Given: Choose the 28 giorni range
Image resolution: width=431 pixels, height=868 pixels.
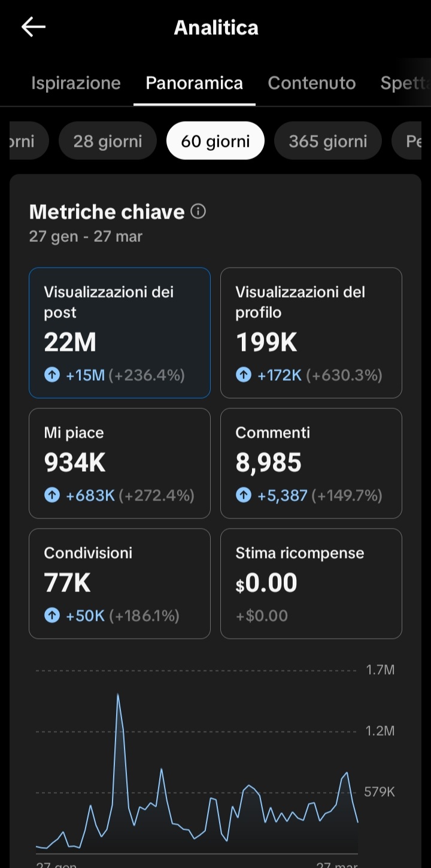Looking at the screenshot, I should pyautogui.click(x=108, y=141).
